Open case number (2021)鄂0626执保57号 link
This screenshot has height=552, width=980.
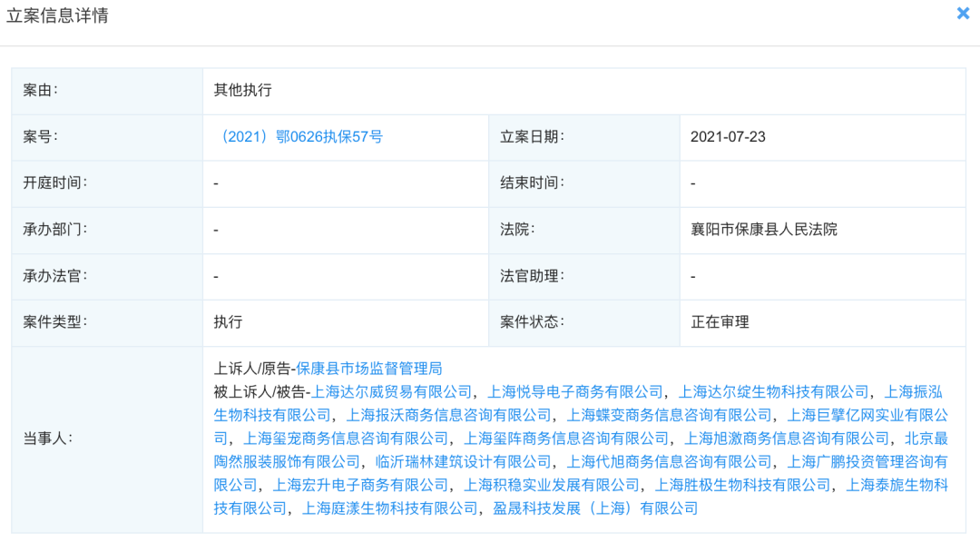click(x=299, y=137)
